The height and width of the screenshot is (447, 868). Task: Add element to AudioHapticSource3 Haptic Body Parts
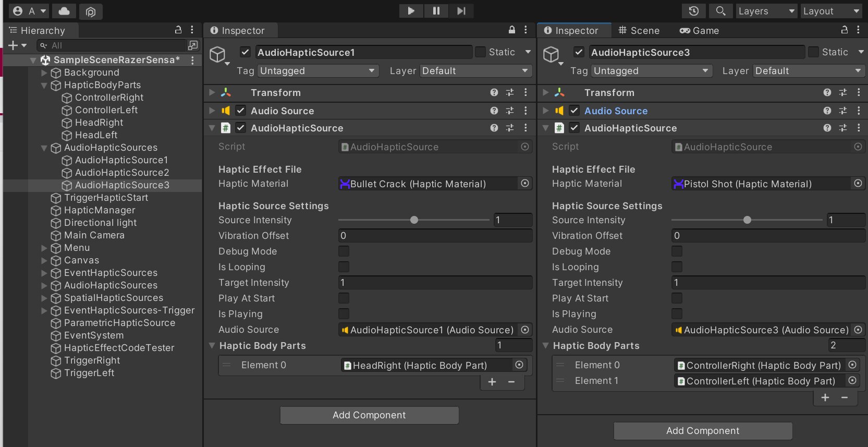pyautogui.click(x=825, y=398)
